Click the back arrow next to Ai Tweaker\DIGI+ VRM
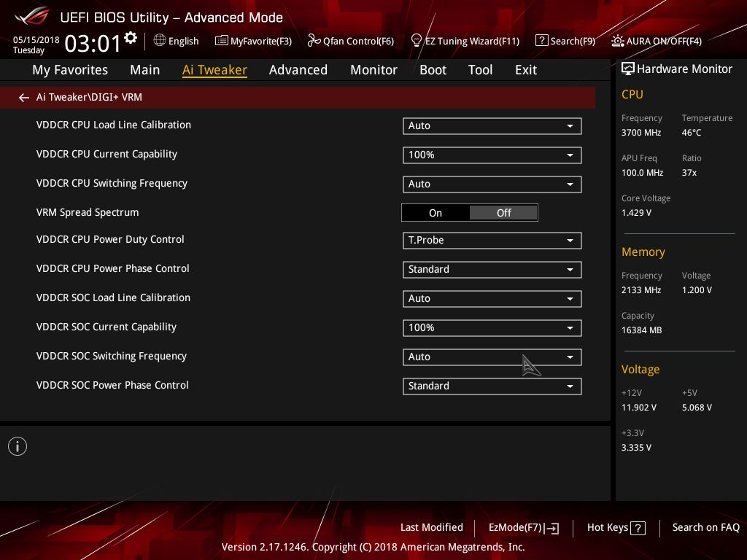This screenshot has width=747, height=560. [x=24, y=98]
